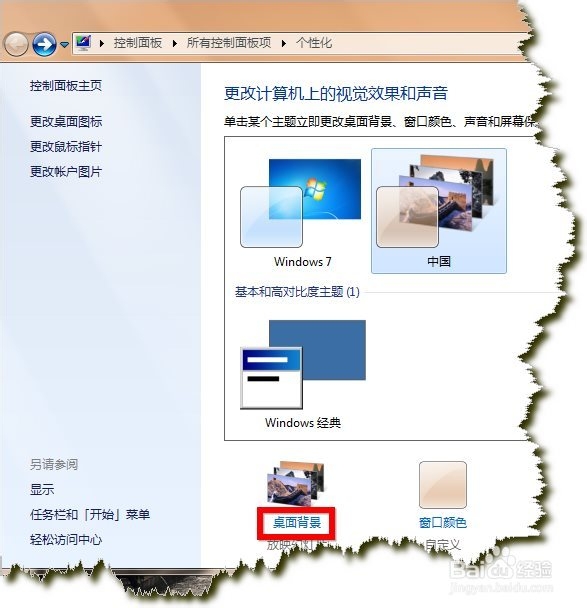Select the Windows 7 theme thumbnail
Viewport: 587px width, 608px height.
[x=301, y=203]
